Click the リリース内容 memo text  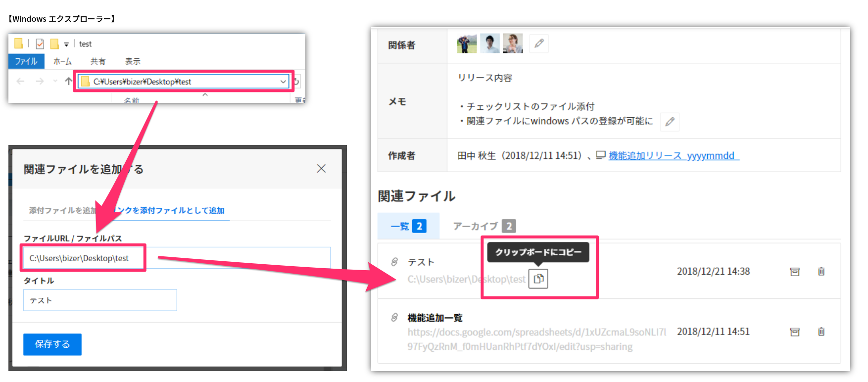[x=485, y=78]
